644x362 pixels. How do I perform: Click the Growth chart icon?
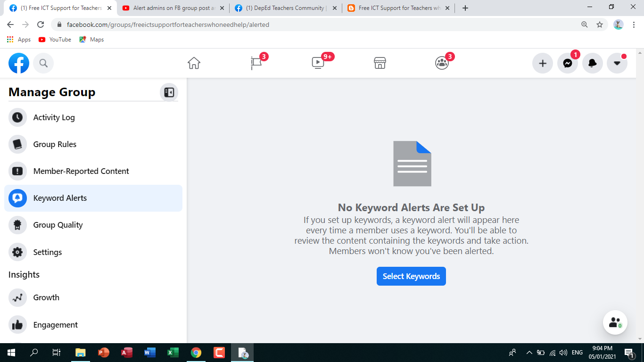point(17,297)
